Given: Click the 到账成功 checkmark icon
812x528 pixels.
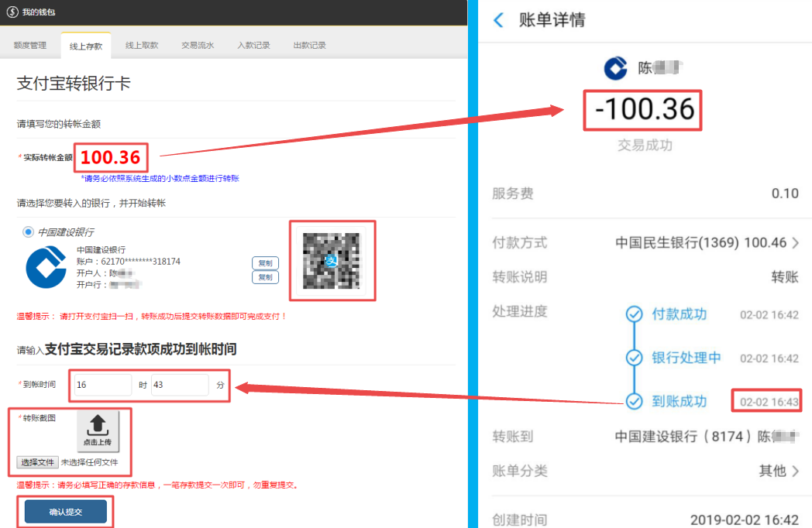Looking at the screenshot, I should click(x=635, y=401).
